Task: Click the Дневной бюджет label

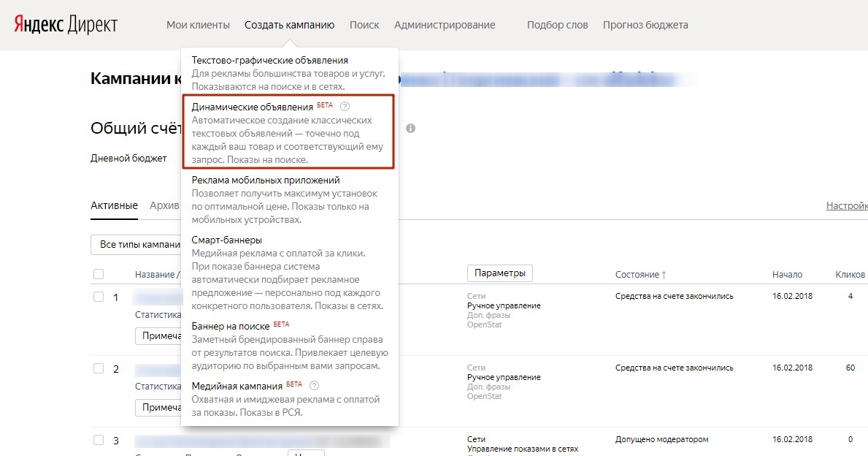Action: pos(128,159)
